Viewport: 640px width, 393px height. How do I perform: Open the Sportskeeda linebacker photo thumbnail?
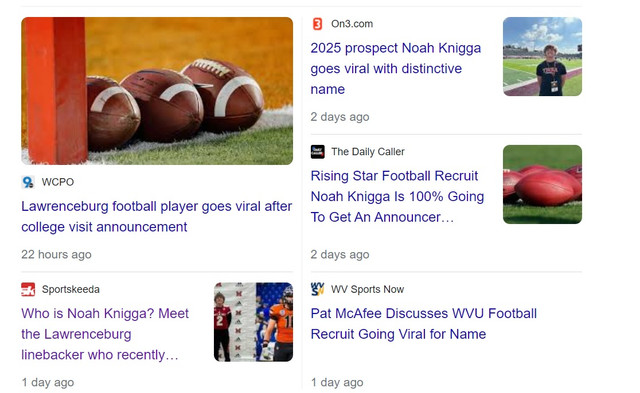[253, 322]
